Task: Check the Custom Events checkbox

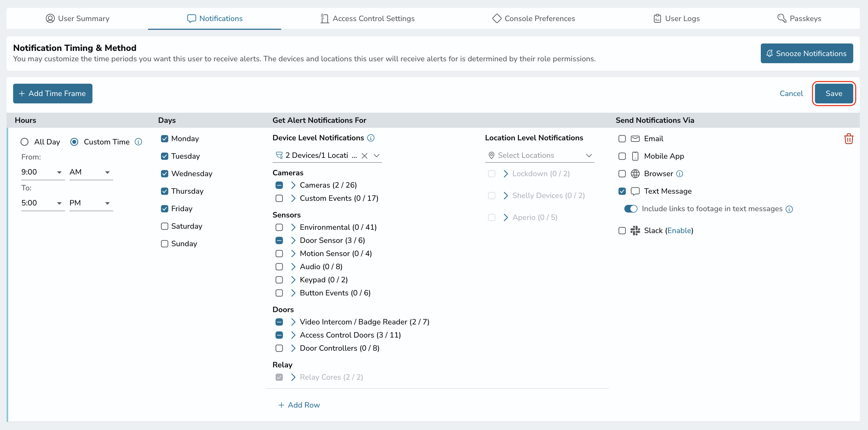Action: [x=279, y=198]
